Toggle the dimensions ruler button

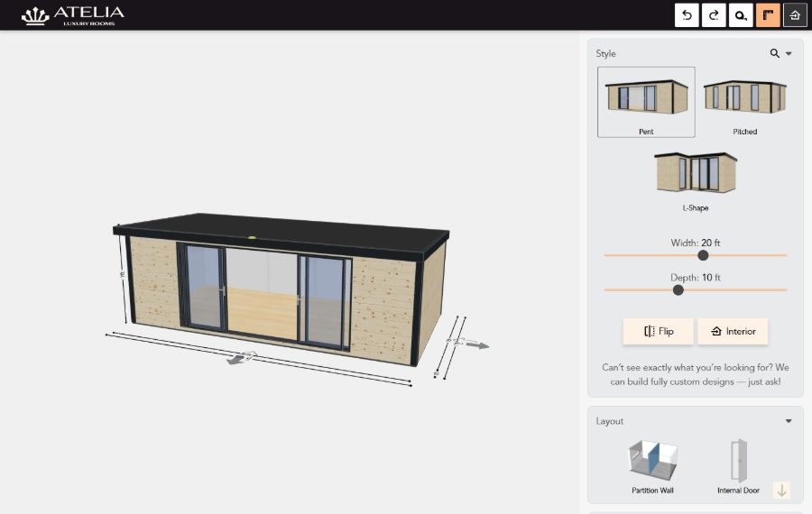point(768,15)
